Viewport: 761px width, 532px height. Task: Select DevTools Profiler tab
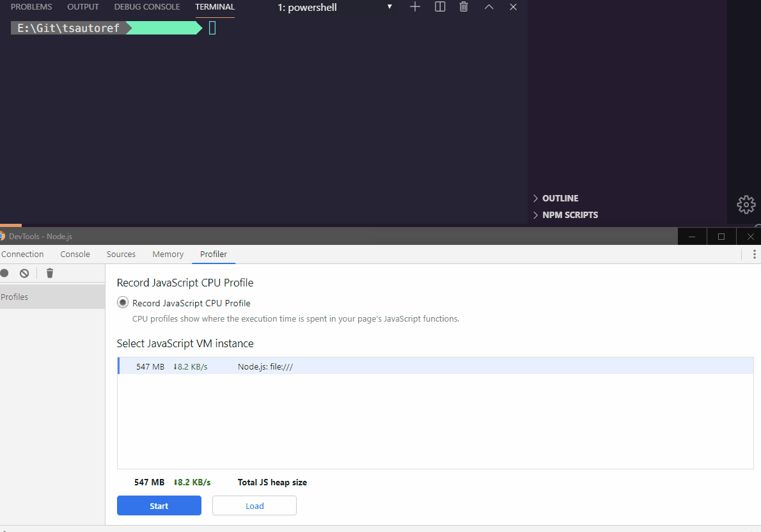click(x=214, y=254)
